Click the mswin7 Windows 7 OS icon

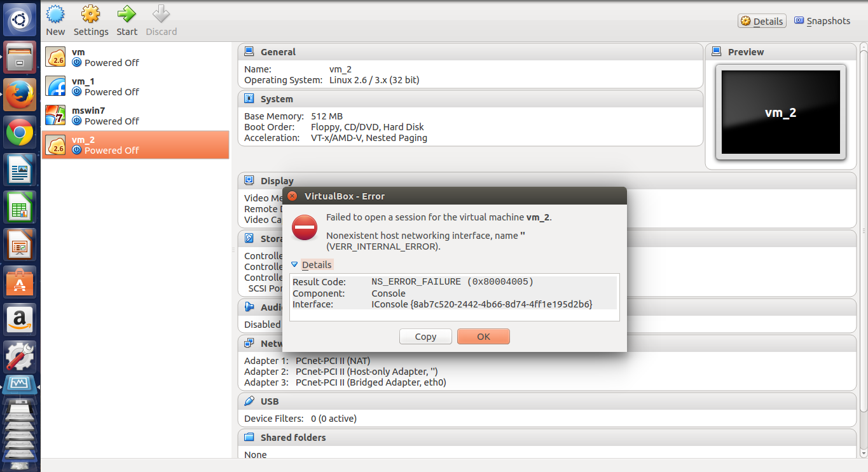pyautogui.click(x=55, y=116)
